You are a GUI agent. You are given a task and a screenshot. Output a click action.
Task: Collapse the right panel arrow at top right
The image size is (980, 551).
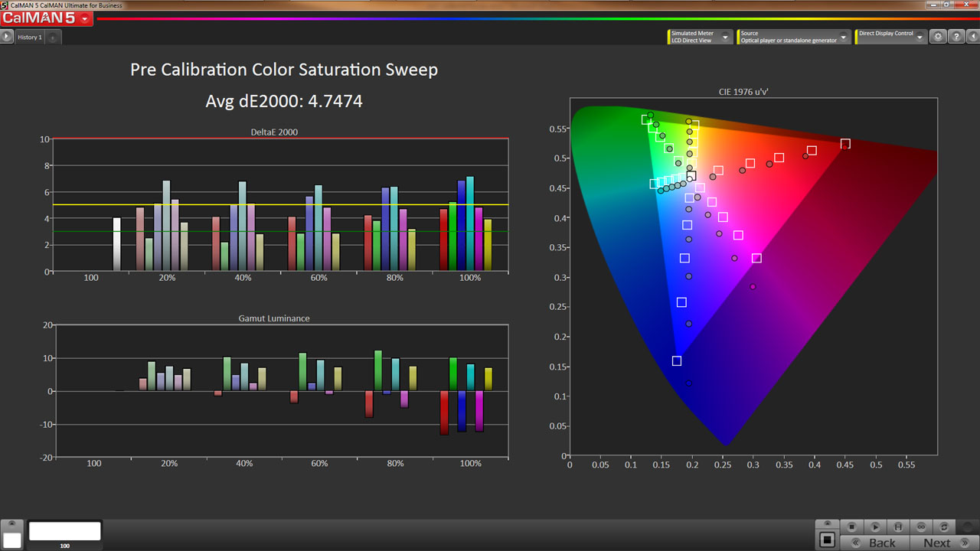pyautogui.click(x=972, y=37)
